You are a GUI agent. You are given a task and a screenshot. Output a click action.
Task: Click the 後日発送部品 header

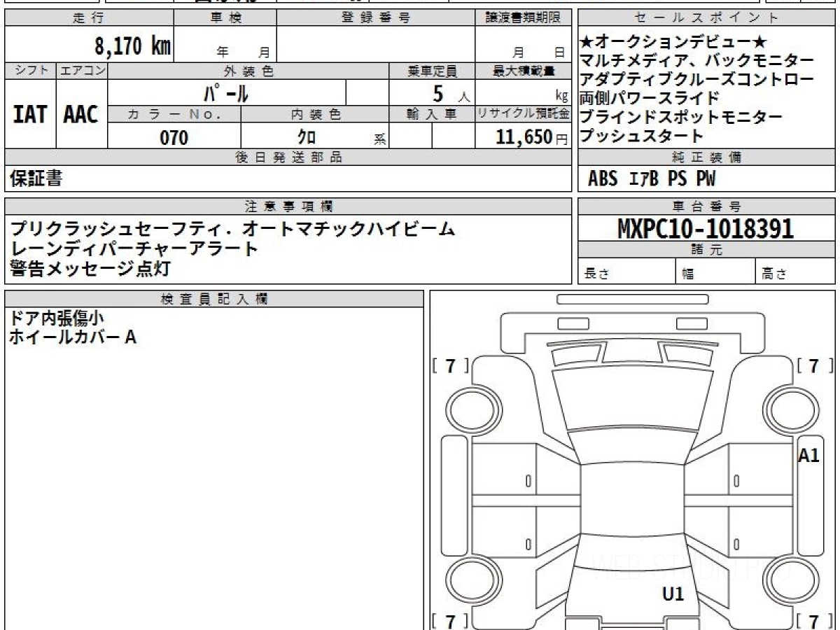pos(288,157)
